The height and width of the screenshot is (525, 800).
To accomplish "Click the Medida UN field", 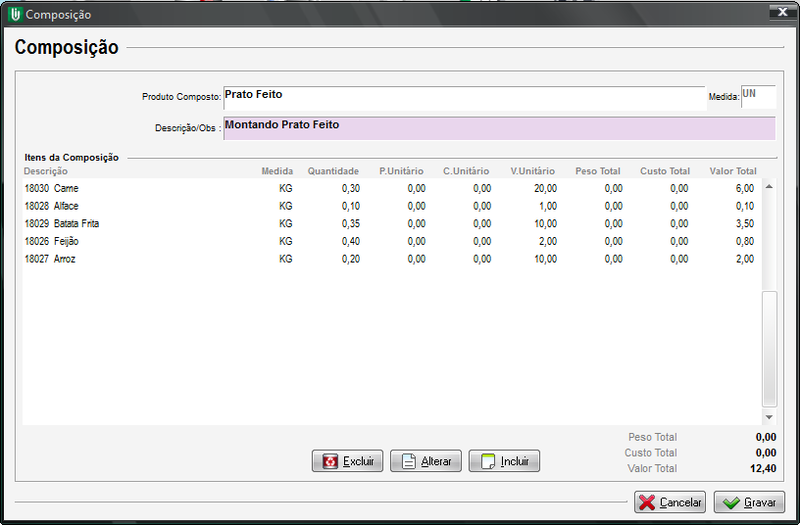I will pyautogui.click(x=757, y=96).
